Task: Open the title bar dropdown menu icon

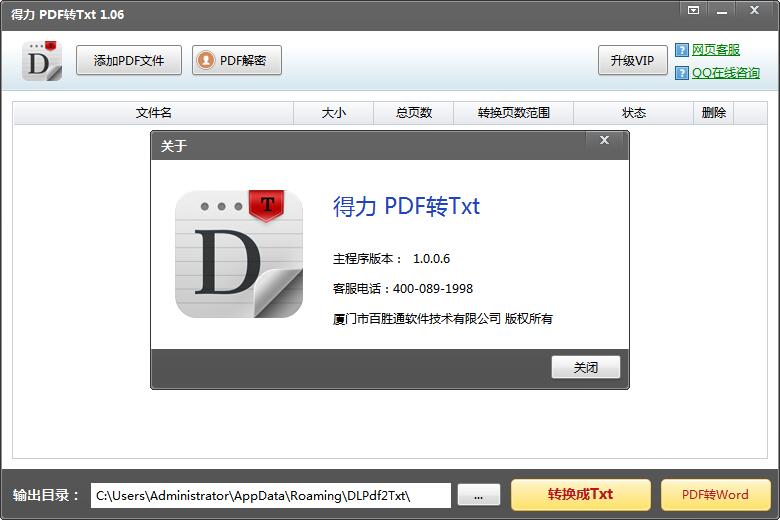Action: 693,10
